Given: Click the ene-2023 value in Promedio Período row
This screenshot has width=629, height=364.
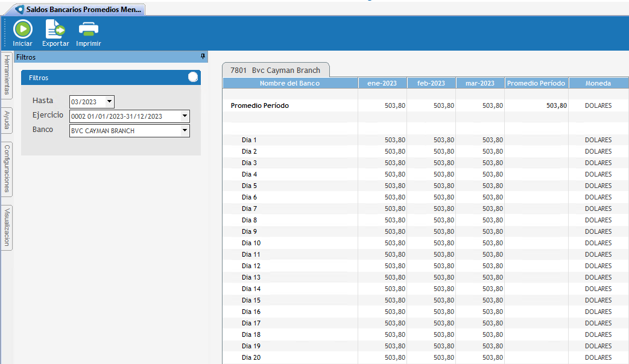Looking at the screenshot, I should pos(395,105).
